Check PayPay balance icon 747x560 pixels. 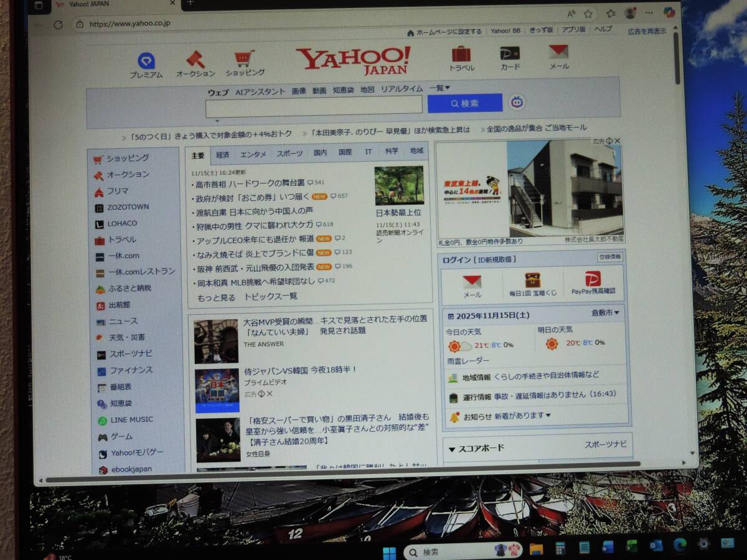coord(593,279)
